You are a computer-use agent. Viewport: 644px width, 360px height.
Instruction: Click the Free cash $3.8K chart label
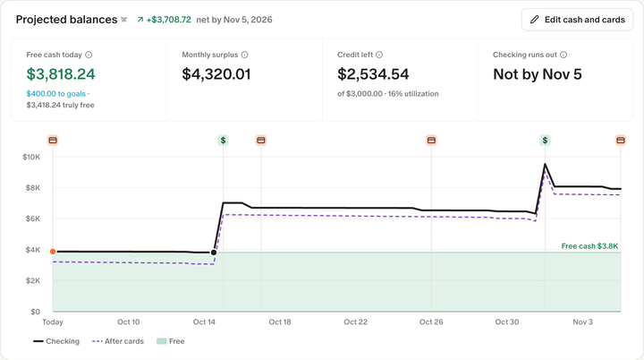589,246
